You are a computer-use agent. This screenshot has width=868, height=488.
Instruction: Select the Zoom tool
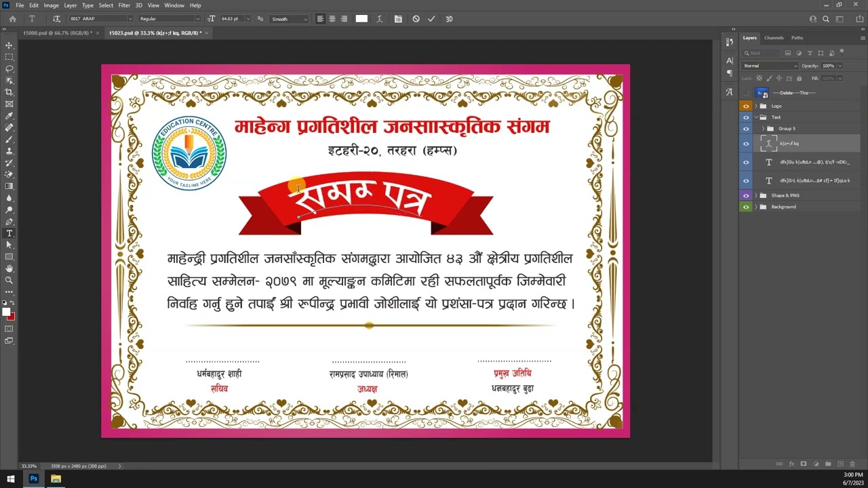tap(9, 280)
